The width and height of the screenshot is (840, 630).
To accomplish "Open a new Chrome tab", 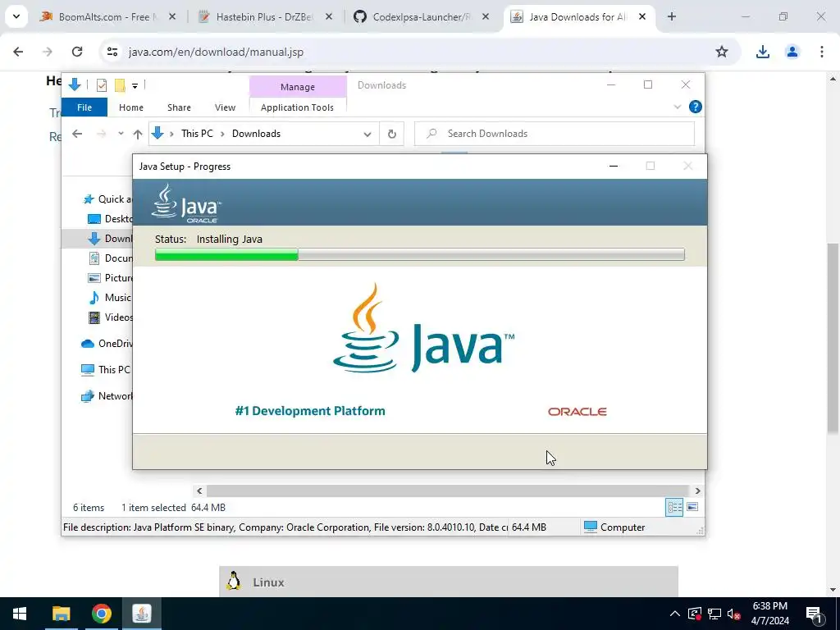I will click(672, 17).
